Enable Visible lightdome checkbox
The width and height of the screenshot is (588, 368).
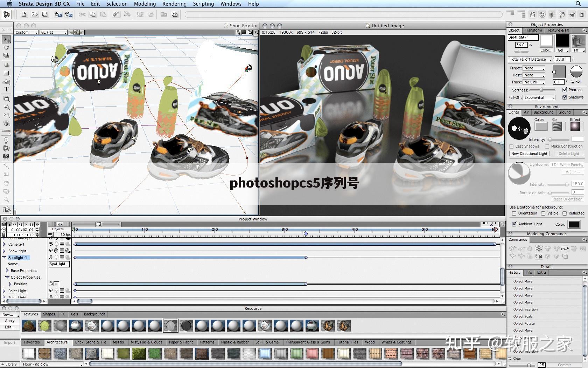pyautogui.click(x=543, y=213)
